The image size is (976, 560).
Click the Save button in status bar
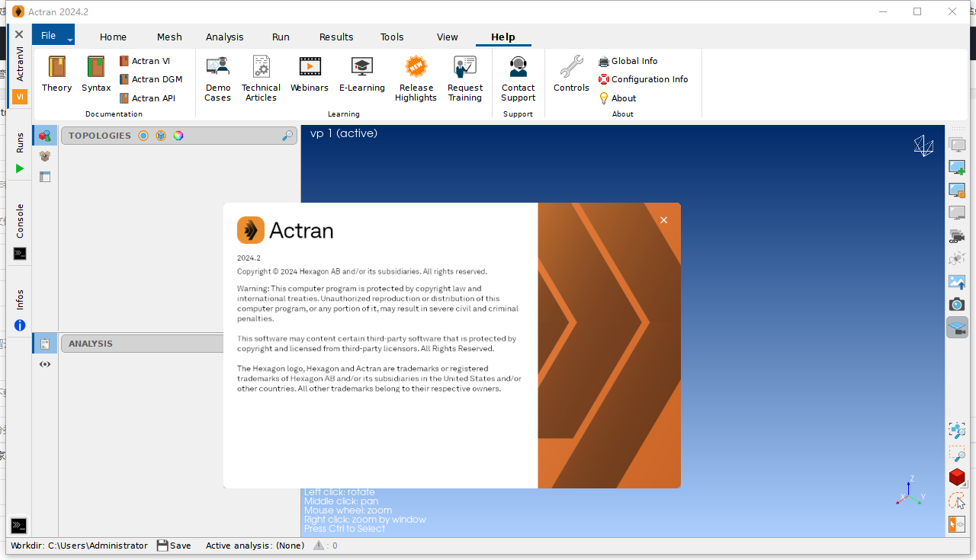[x=174, y=546]
